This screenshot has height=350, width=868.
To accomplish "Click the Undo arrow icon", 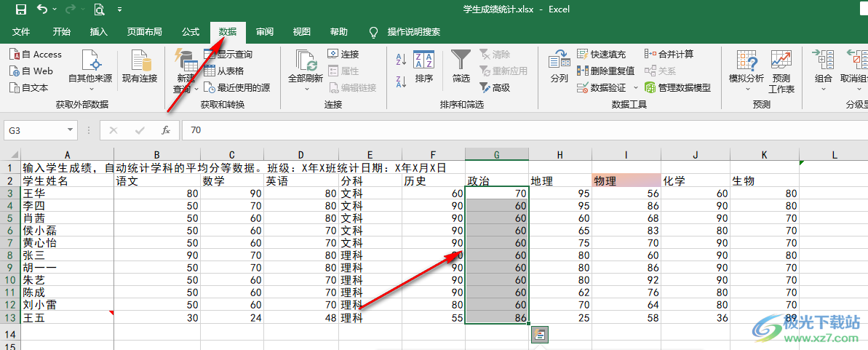I will pos(42,9).
